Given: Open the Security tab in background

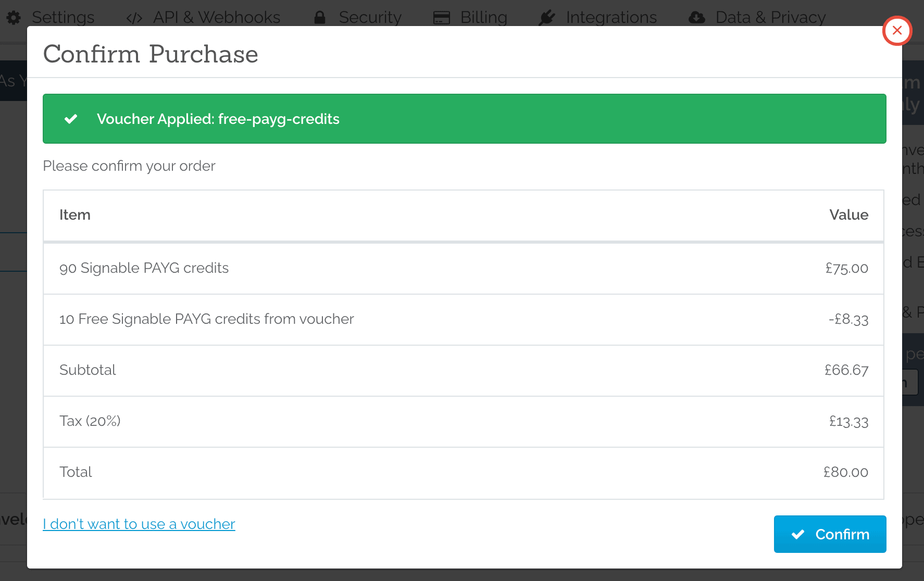Looking at the screenshot, I should tap(370, 17).
